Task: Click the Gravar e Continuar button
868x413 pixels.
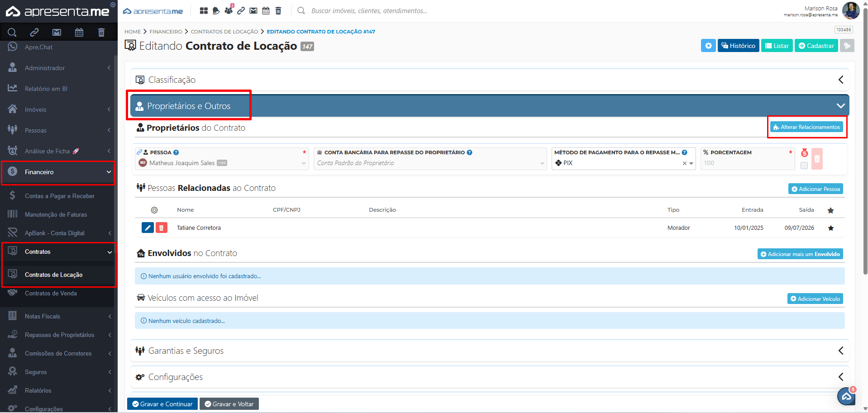Action: coord(162,404)
